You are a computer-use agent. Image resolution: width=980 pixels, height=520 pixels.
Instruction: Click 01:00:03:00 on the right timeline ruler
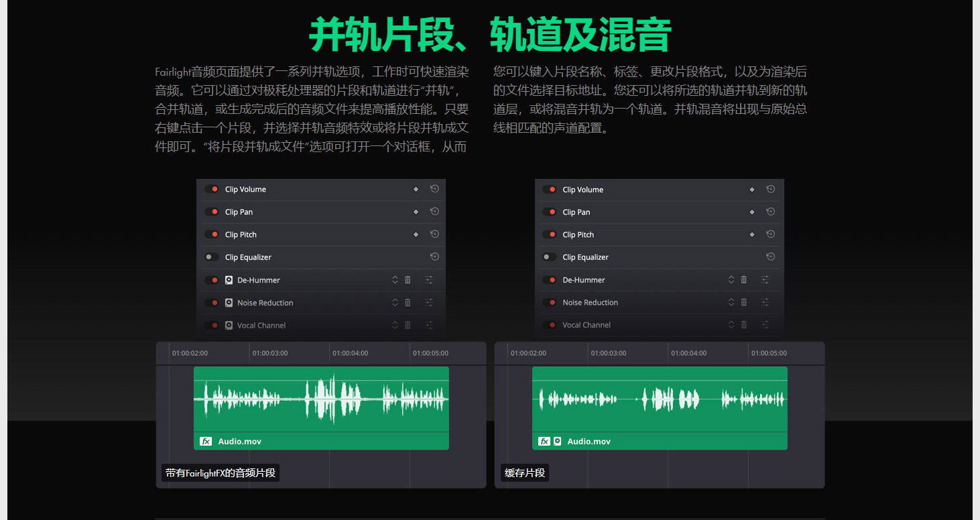tap(609, 353)
